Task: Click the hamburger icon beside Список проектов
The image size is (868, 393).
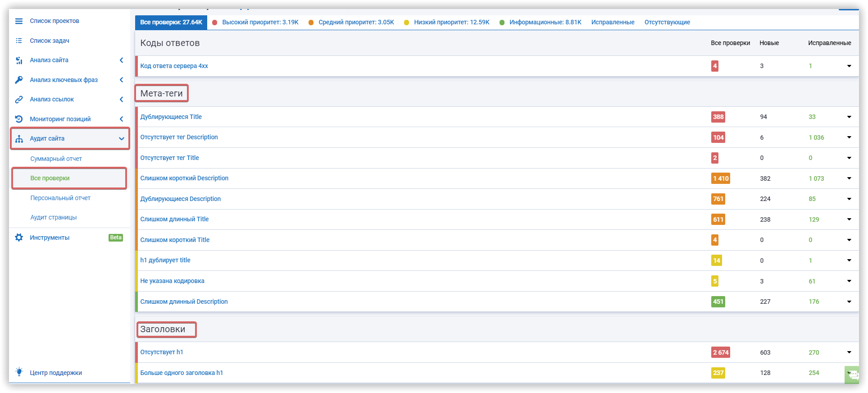Action: (19, 21)
